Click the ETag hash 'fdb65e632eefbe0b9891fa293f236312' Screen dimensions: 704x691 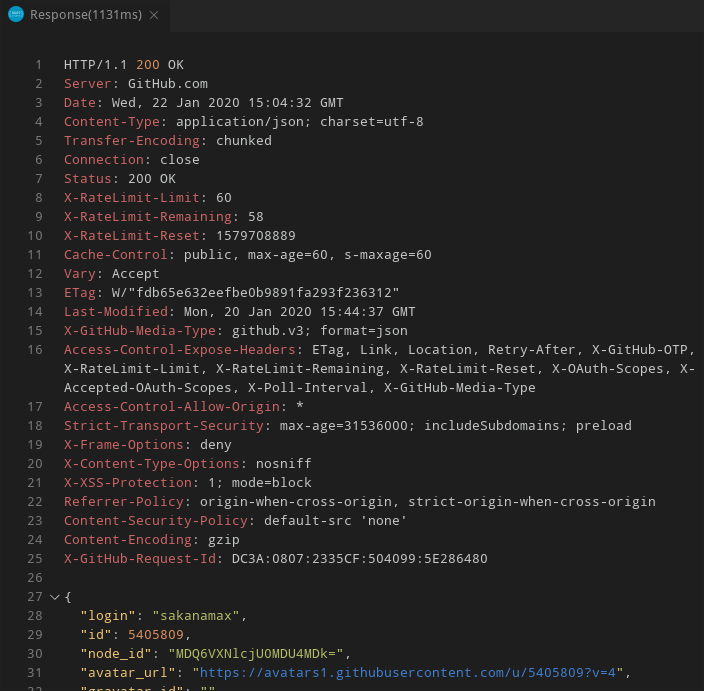pyautogui.click(x=264, y=293)
